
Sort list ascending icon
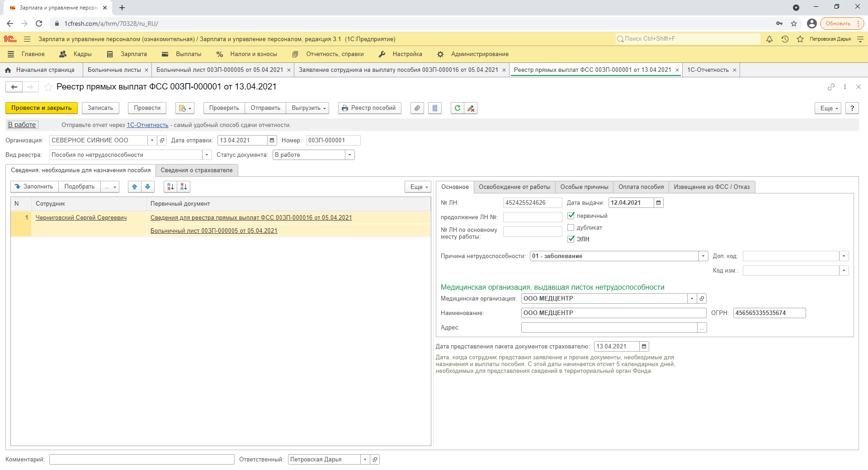(x=170, y=187)
